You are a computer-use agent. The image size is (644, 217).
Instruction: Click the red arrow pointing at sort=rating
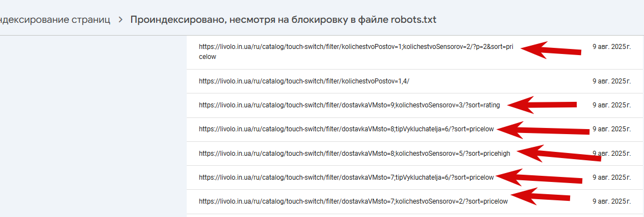pos(542,105)
